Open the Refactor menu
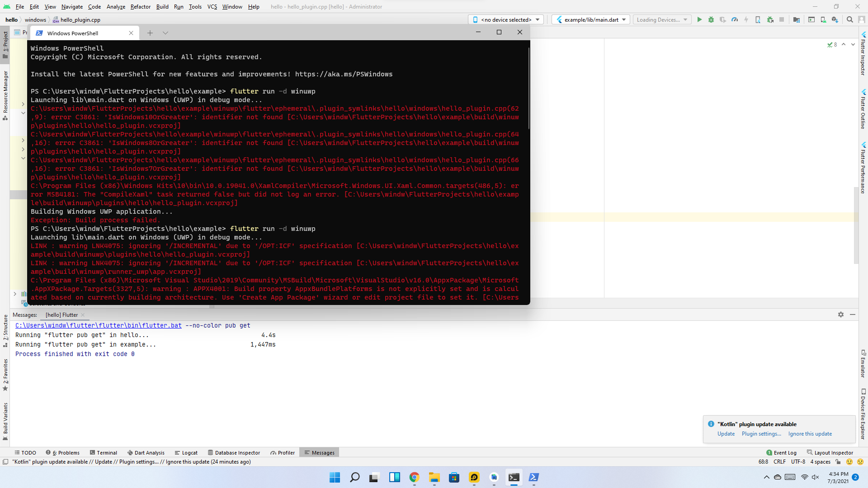The width and height of the screenshot is (868, 488). point(140,7)
